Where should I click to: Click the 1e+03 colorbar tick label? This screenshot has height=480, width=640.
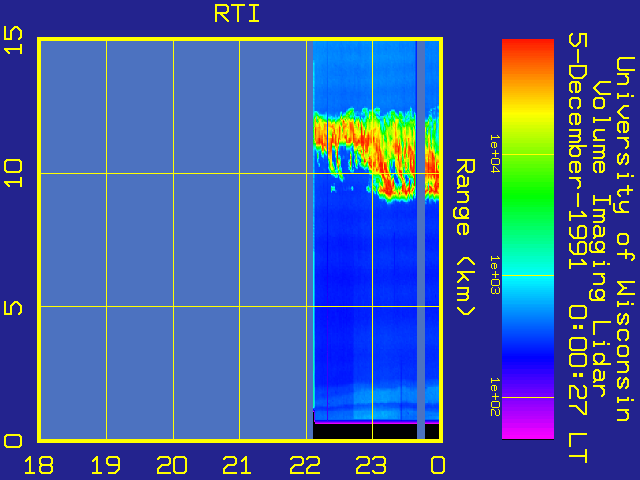pyautogui.click(x=495, y=275)
